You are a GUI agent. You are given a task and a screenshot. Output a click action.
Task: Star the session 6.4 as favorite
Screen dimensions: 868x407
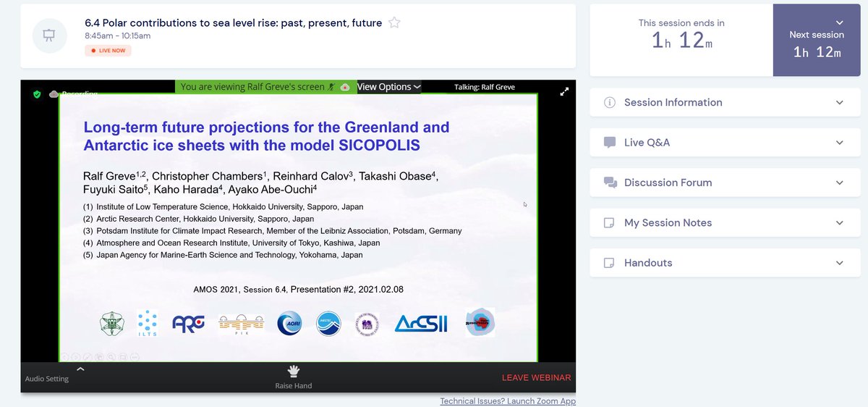[394, 22]
